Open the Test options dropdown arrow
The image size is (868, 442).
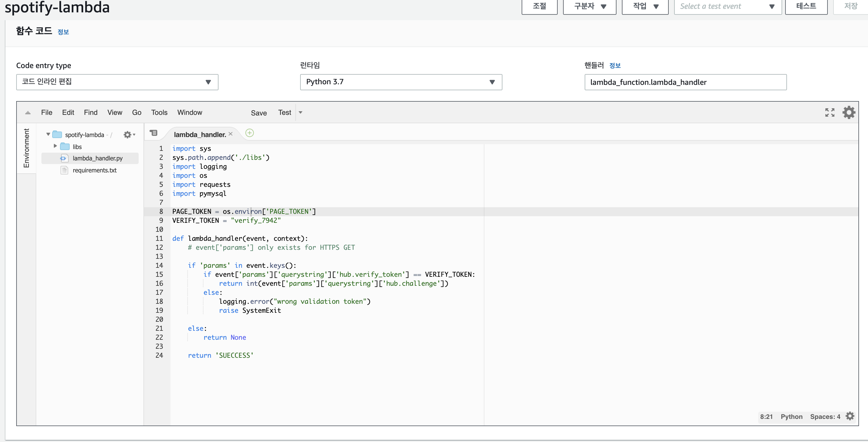[300, 112]
